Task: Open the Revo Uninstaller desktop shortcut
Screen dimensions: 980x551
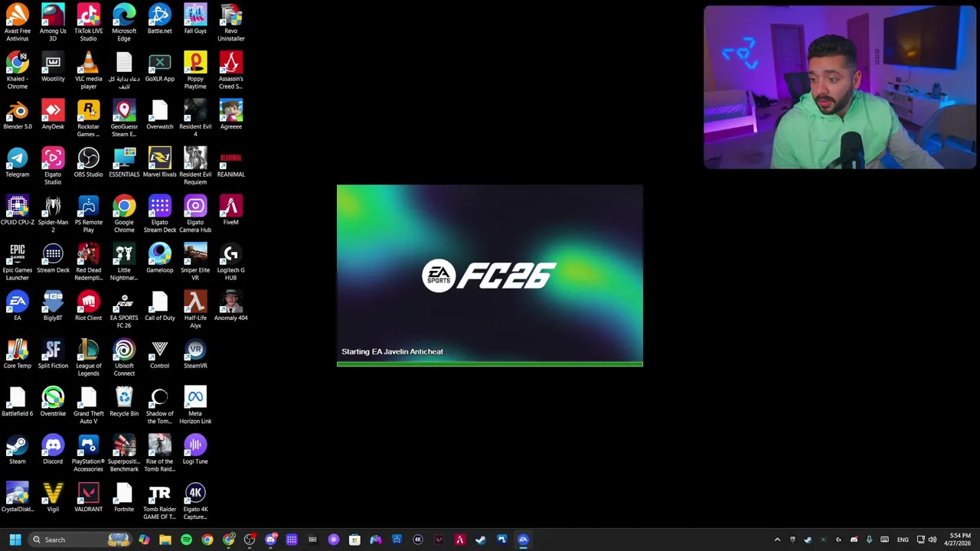Action: point(230,23)
